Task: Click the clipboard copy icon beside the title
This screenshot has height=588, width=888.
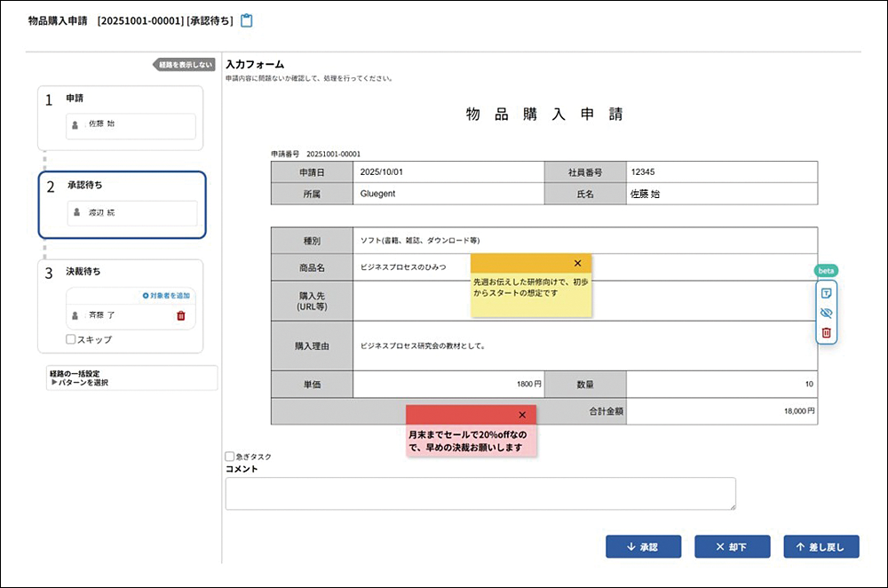Action: click(x=247, y=20)
